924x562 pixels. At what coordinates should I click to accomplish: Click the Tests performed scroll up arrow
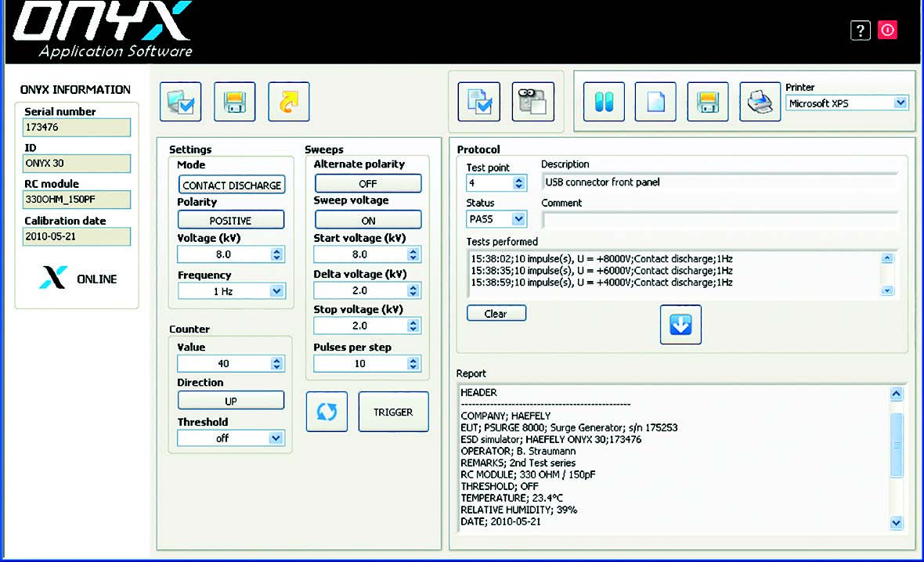(x=887, y=258)
